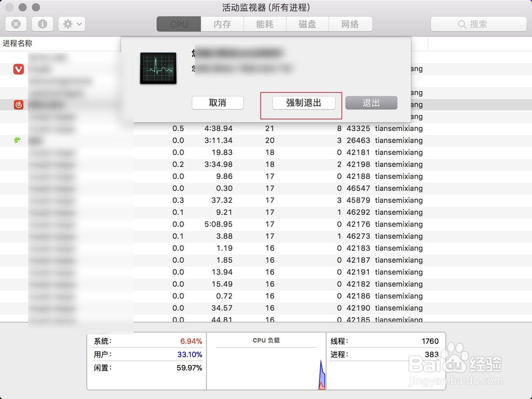Open the process info inspector icon
The height and width of the screenshot is (399, 532).
[43, 24]
